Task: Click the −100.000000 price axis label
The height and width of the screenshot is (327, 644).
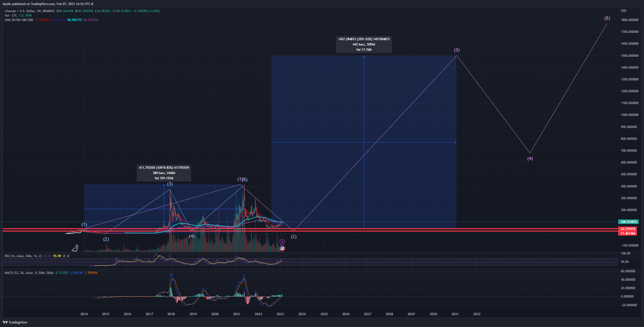Action: [630, 246]
